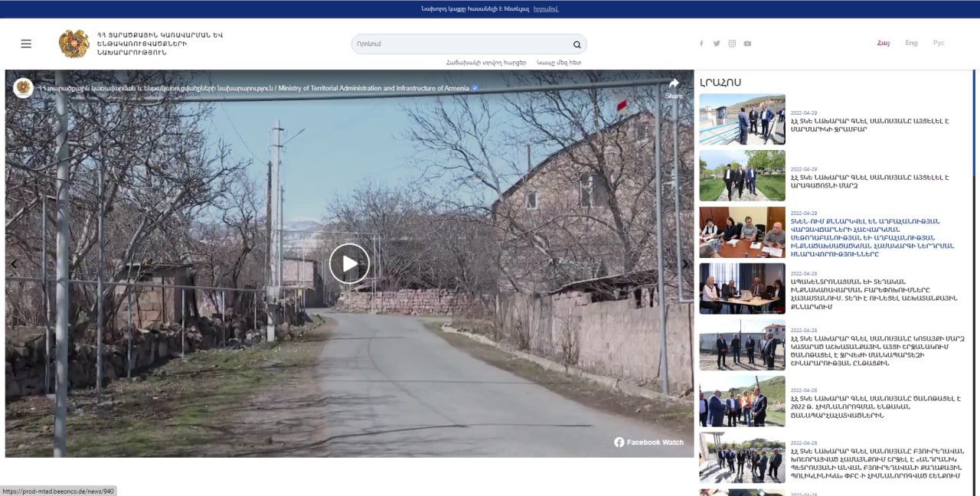Open the Հաճախակի տրվող հարցեր link
This screenshot has height=496, width=980.
click(486, 63)
